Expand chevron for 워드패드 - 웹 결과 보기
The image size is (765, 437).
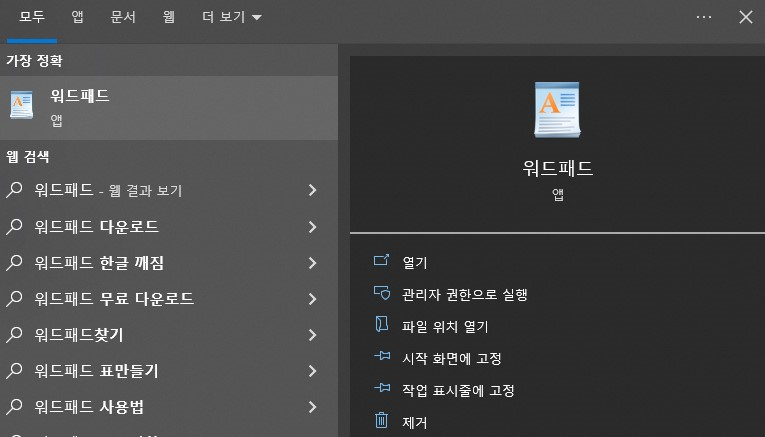313,190
